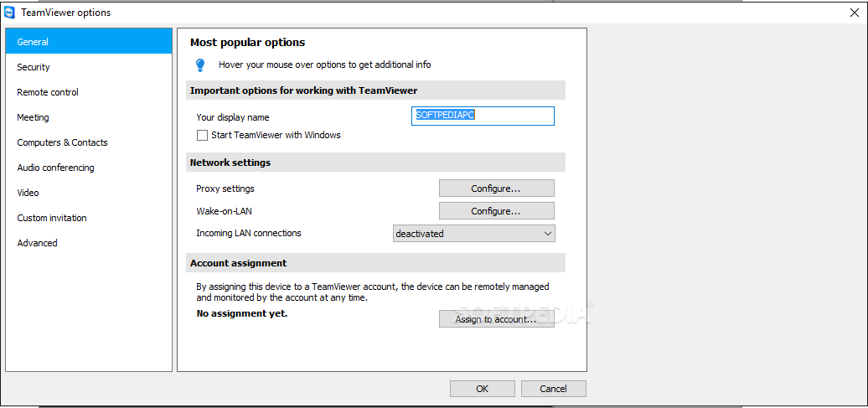Go to the Meeting options
Image resolution: width=868 pixels, height=408 pixels.
click(x=89, y=117)
